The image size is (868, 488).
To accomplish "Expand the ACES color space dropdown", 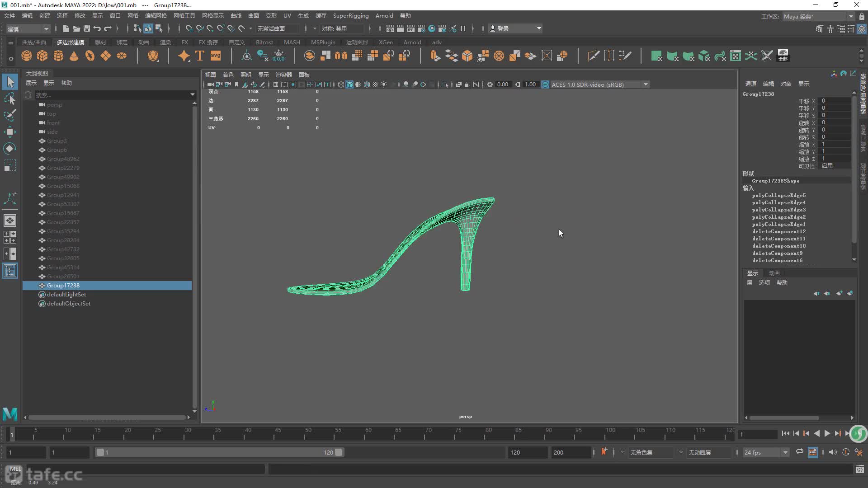I will tap(646, 84).
